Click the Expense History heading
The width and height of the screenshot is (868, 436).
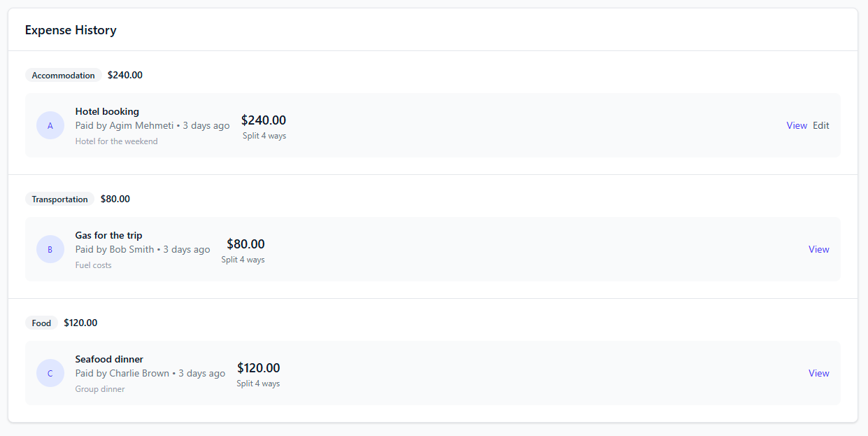coord(71,29)
